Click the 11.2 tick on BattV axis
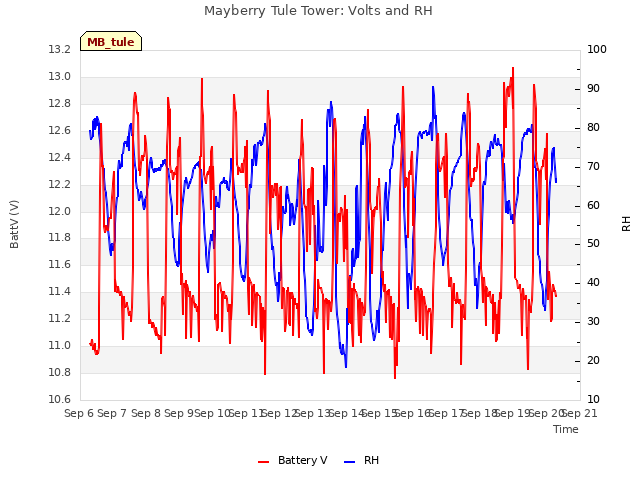Screen dimensions: 640x480 60,318
